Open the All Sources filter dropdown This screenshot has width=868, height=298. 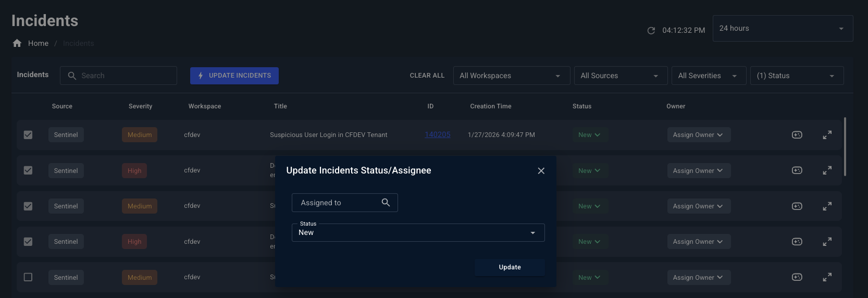(621, 76)
